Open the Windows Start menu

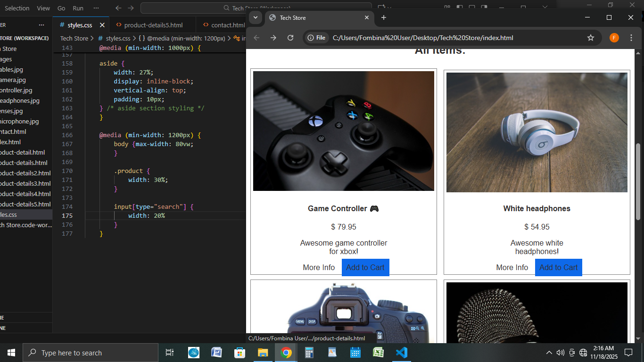(x=11, y=353)
